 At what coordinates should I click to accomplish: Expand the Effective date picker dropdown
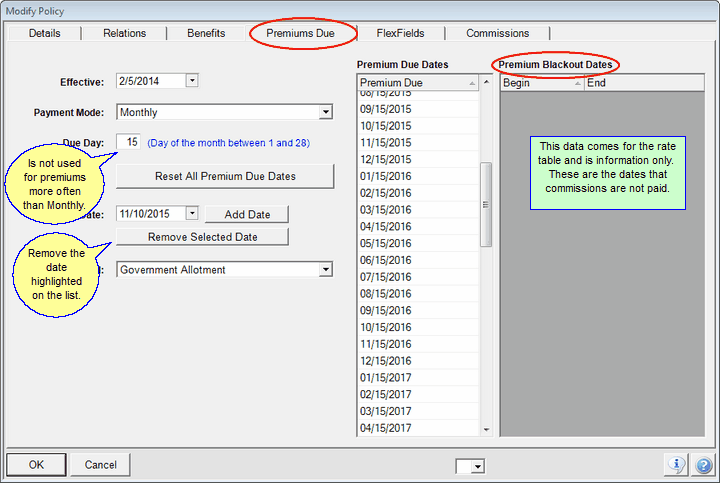pyautogui.click(x=192, y=80)
